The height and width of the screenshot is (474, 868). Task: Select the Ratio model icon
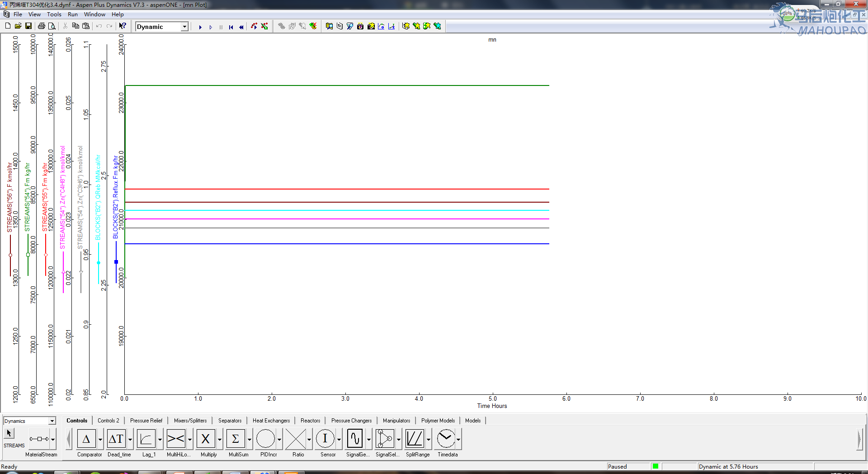pyautogui.click(x=295, y=439)
